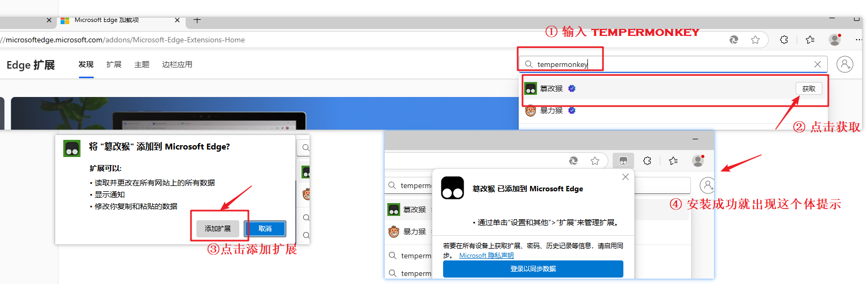Switch to the 扩展 tab
The image size is (868, 284).
tap(114, 64)
